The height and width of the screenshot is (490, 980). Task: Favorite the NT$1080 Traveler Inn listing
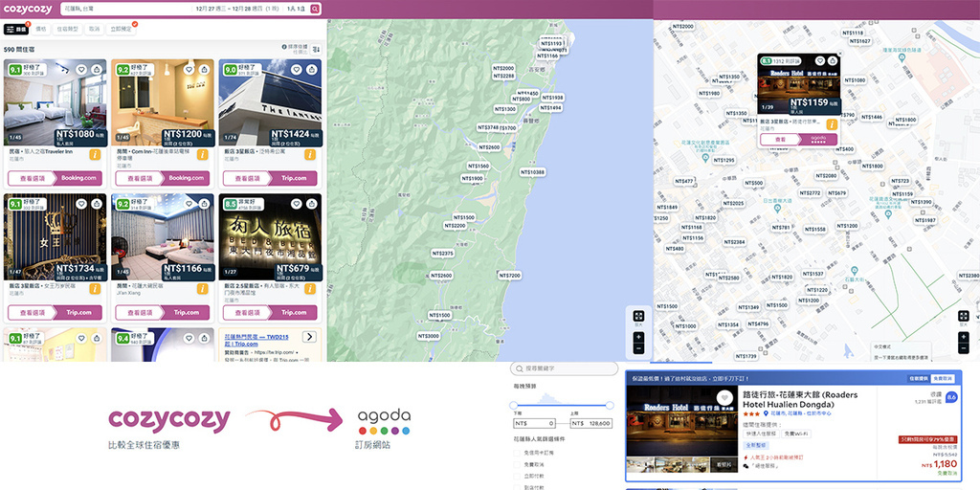click(x=81, y=69)
